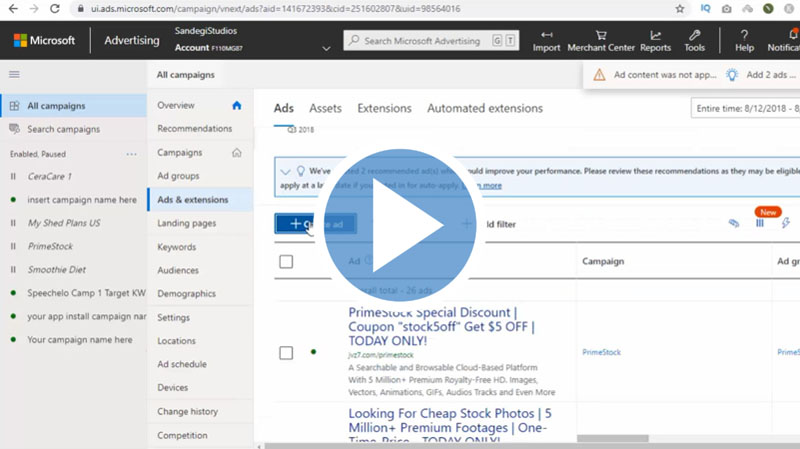Open the Entire time date range picker

pyautogui.click(x=745, y=108)
